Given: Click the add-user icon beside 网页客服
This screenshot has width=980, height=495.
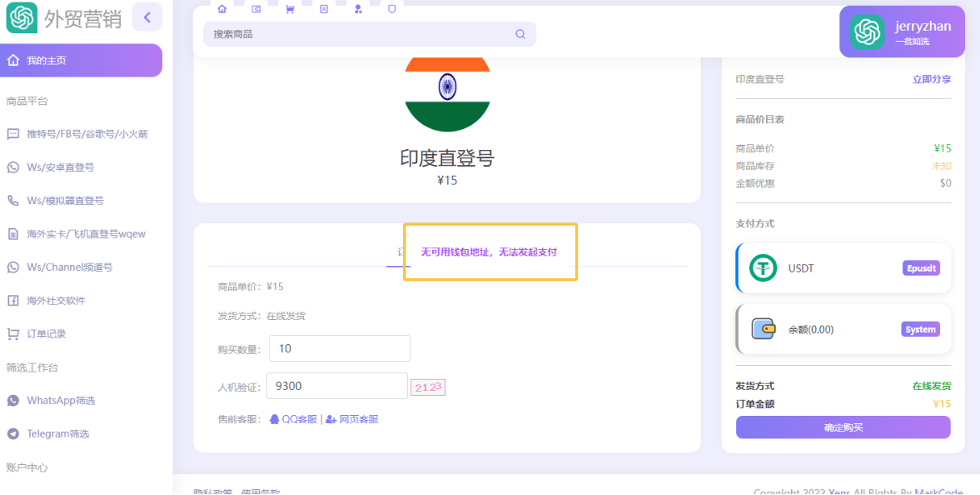Looking at the screenshot, I should [x=331, y=419].
